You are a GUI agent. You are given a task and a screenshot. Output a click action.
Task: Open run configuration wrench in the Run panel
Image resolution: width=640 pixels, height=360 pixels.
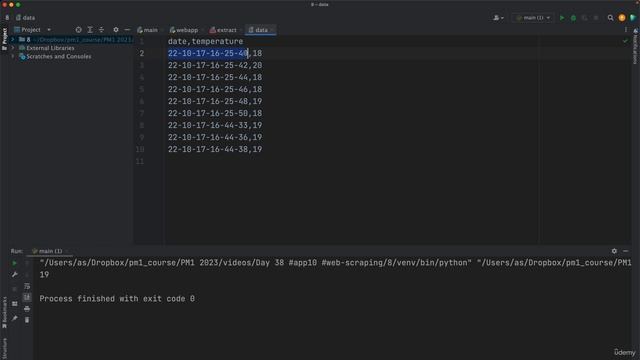(x=14, y=275)
